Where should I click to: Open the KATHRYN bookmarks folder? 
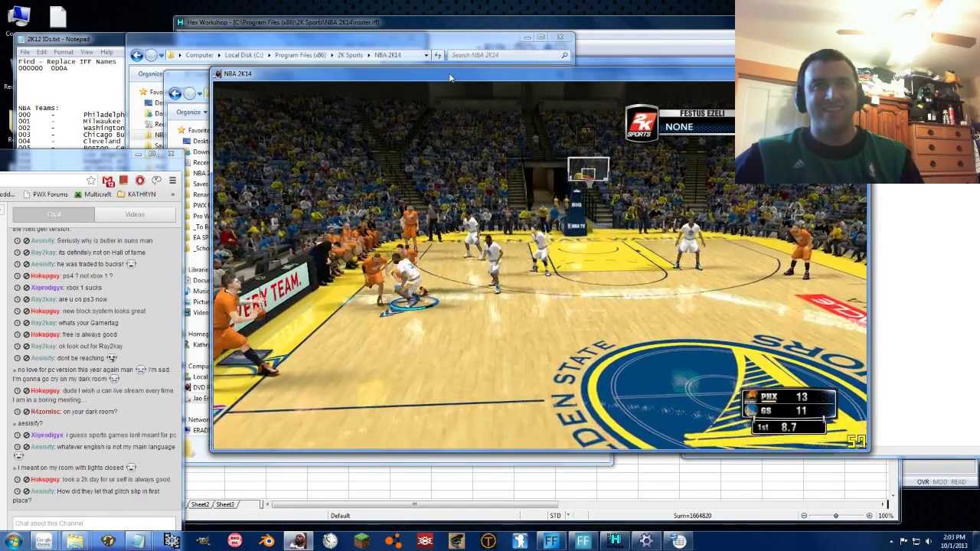136,194
